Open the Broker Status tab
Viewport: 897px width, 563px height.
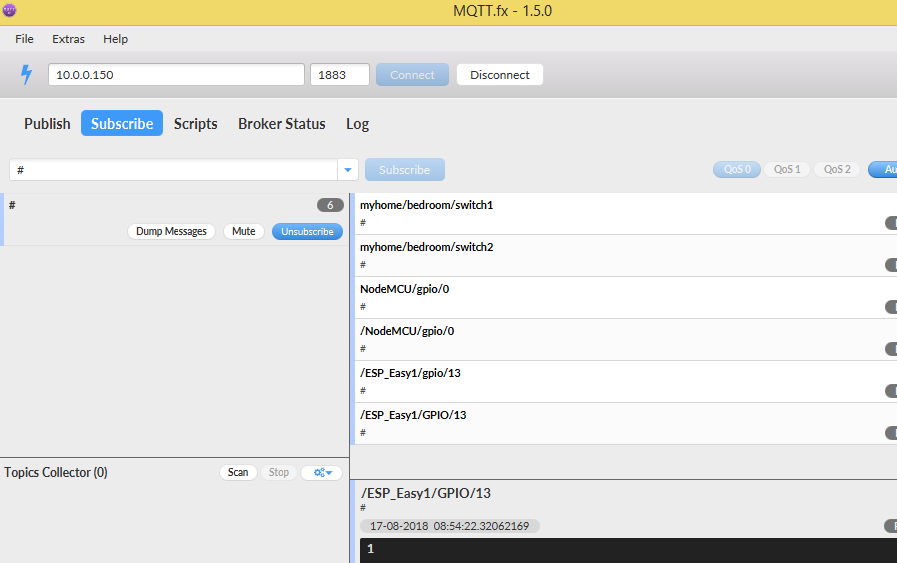[281, 124]
